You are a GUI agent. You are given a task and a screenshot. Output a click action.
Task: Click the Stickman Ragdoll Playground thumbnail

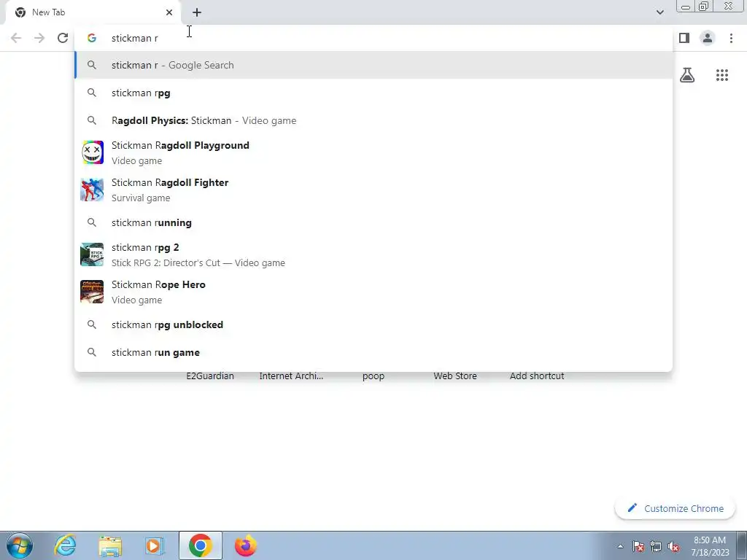92,152
